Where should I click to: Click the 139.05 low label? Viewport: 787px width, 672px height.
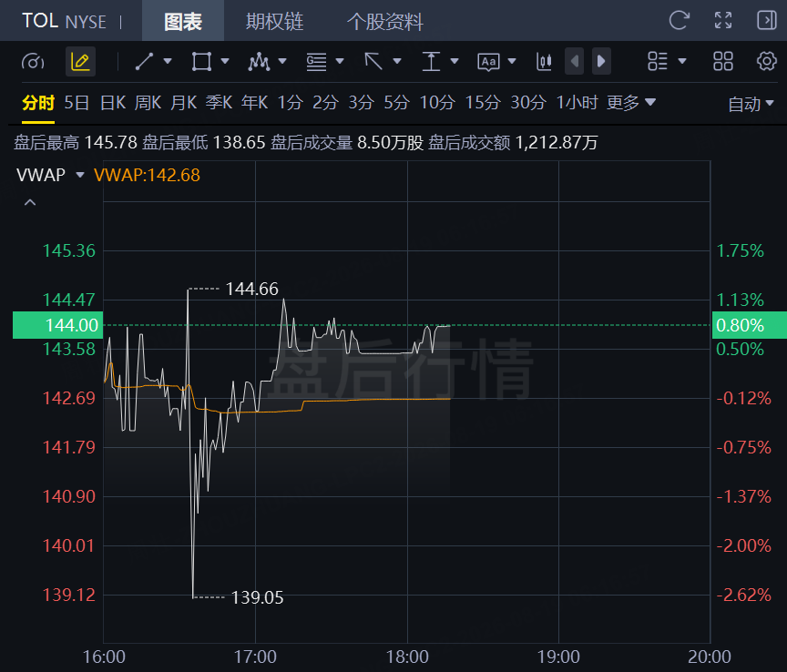257,597
